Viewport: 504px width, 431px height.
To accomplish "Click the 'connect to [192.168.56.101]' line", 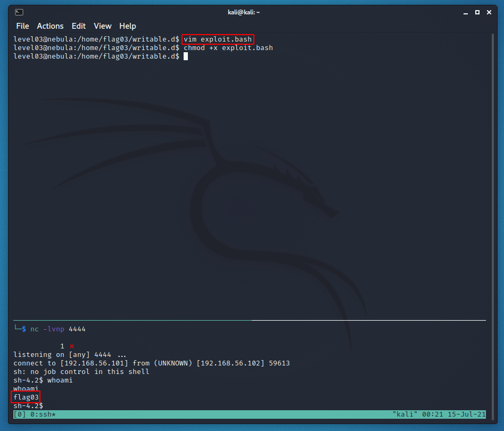I will click(151, 363).
